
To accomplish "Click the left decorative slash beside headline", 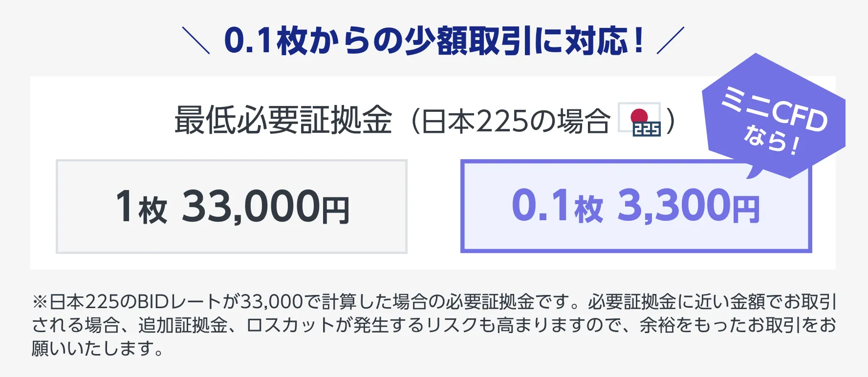I will tap(196, 40).
